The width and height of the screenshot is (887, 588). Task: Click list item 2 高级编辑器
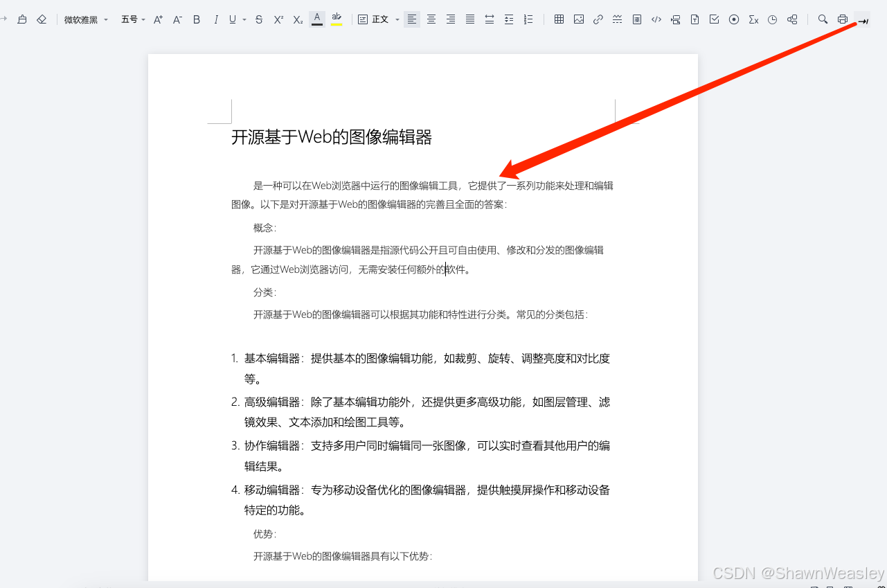tap(420, 412)
